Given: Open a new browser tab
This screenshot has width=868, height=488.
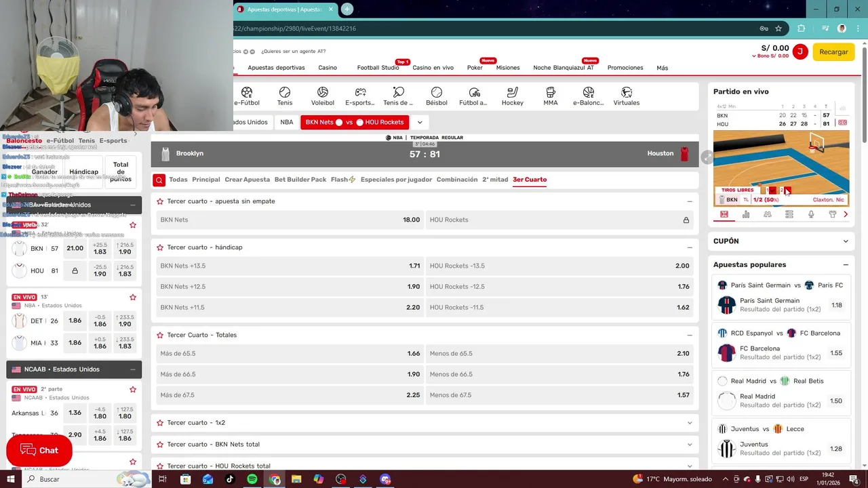Looking at the screenshot, I should [347, 9].
